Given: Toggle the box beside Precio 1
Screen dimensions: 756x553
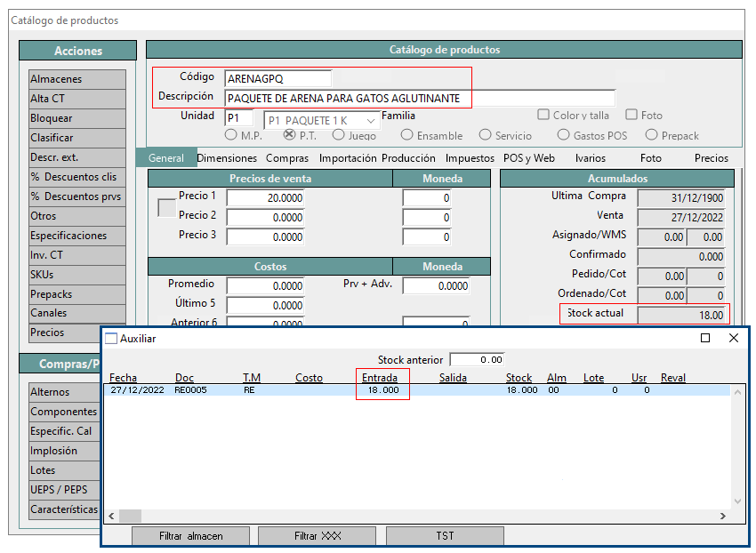Looking at the screenshot, I should (167, 208).
